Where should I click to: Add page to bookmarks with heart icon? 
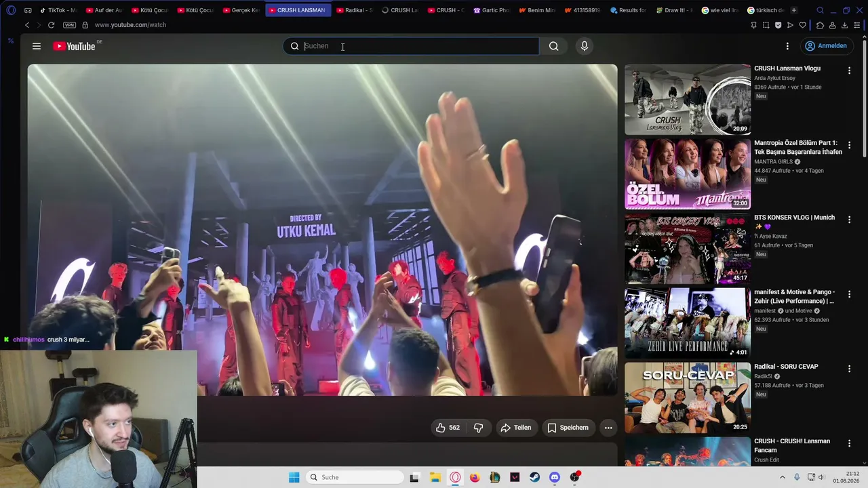click(x=803, y=25)
